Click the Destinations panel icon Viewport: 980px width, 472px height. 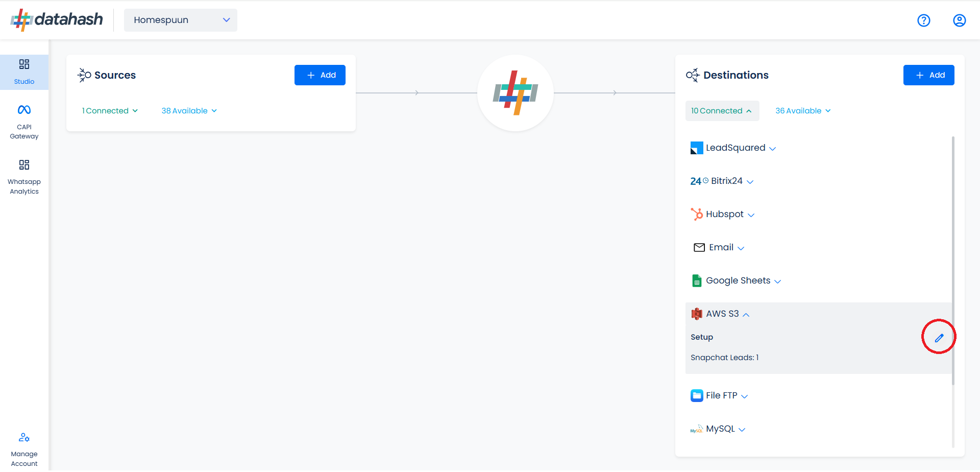(x=693, y=75)
